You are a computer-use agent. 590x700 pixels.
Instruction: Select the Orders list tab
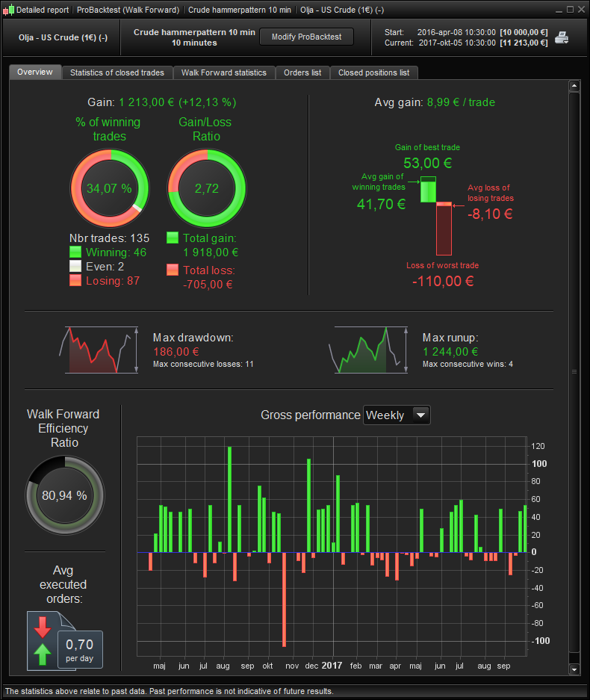(302, 72)
